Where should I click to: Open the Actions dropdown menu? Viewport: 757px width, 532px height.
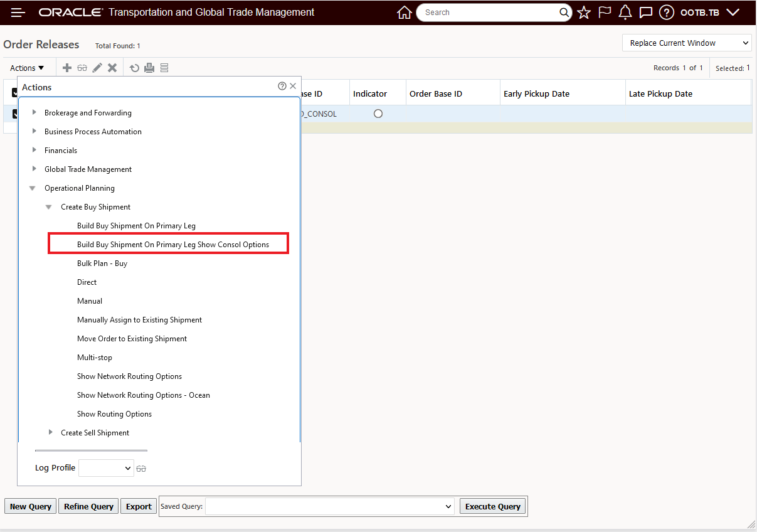27,68
